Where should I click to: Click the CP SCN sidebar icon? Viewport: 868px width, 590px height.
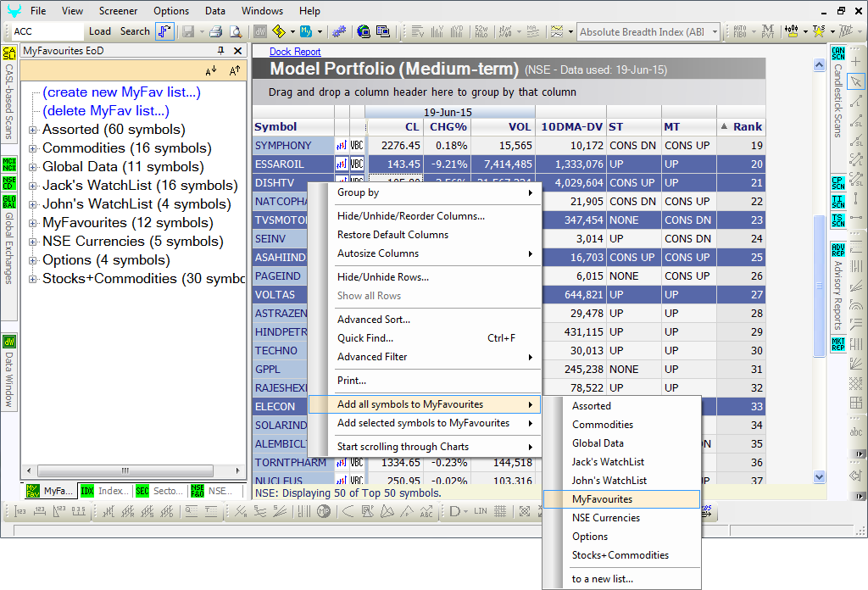coord(838,182)
